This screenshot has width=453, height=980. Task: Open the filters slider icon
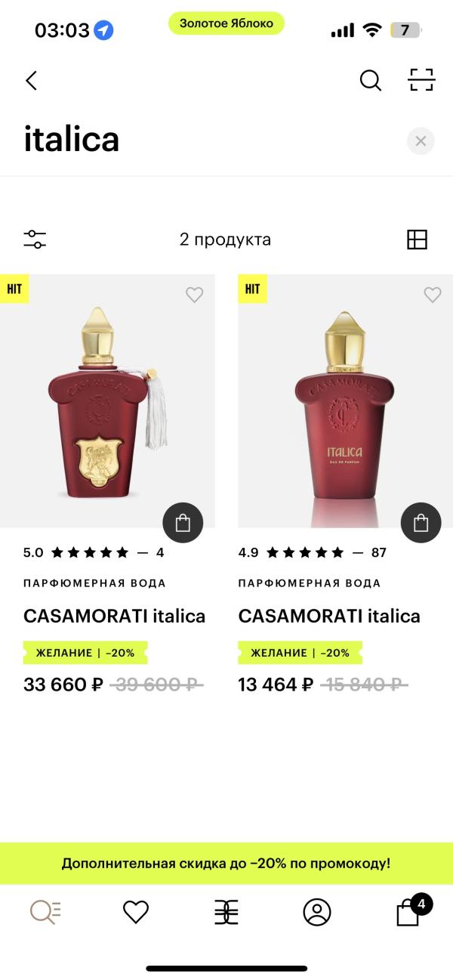pyautogui.click(x=35, y=240)
